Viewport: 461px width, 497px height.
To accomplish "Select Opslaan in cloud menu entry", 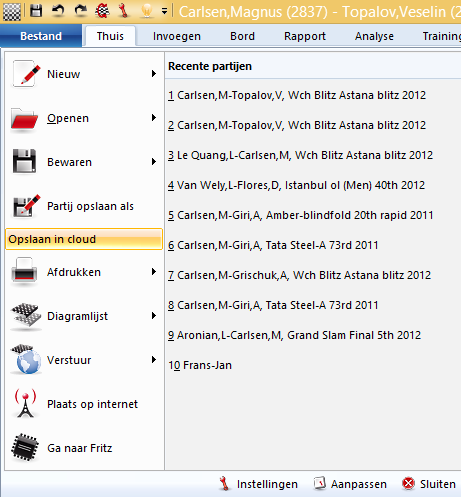I will 84,239.
